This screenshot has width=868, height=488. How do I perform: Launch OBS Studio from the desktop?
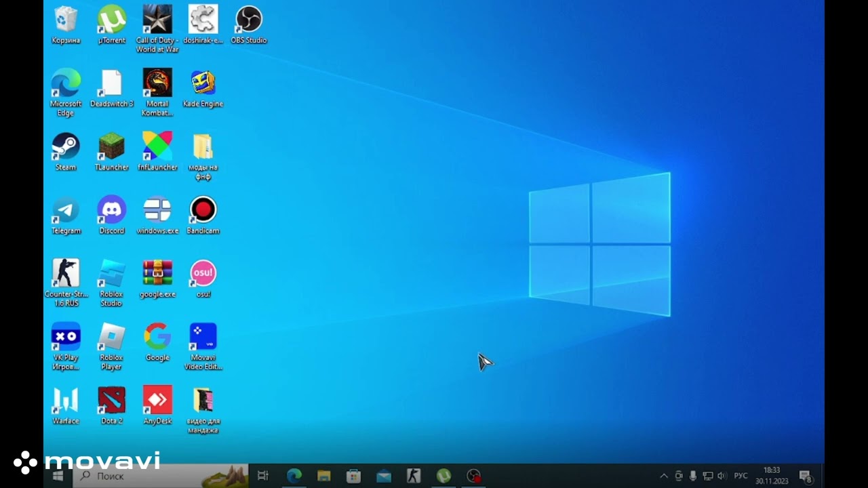click(248, 25)
